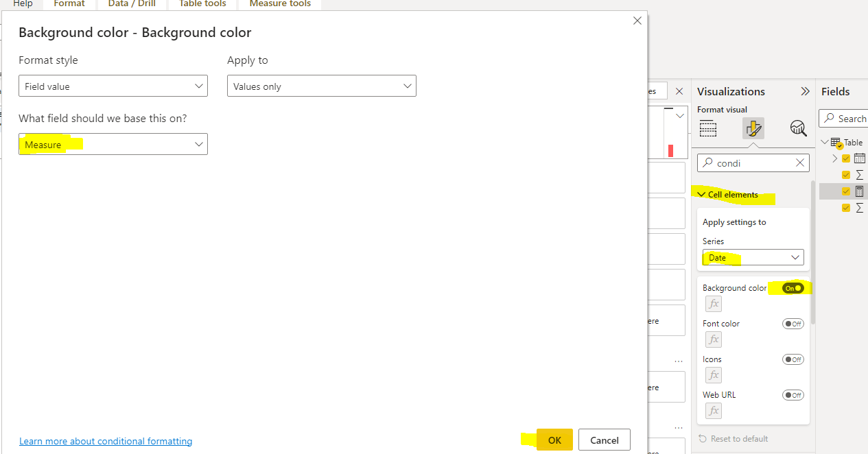868x454 pixels.
Task: Open the fx button under Web URL
Action: pyautogui.click(x=714, y=411)
